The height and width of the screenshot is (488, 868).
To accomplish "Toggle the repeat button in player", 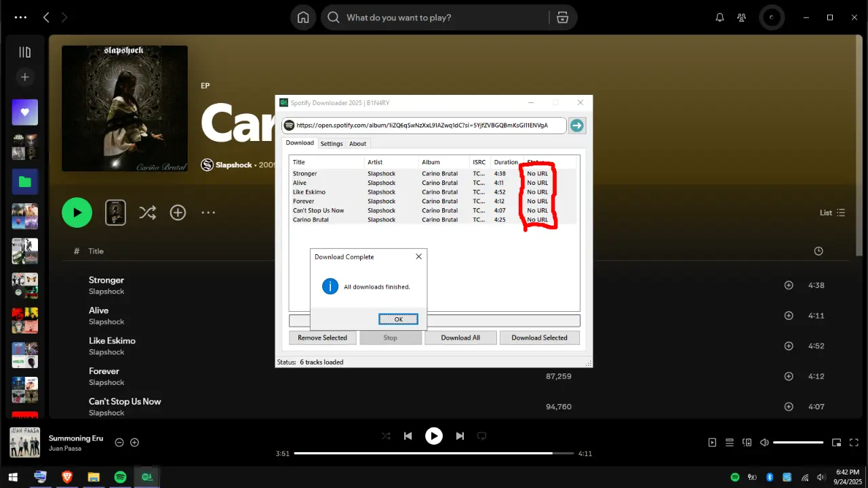I will coord(482,436).
